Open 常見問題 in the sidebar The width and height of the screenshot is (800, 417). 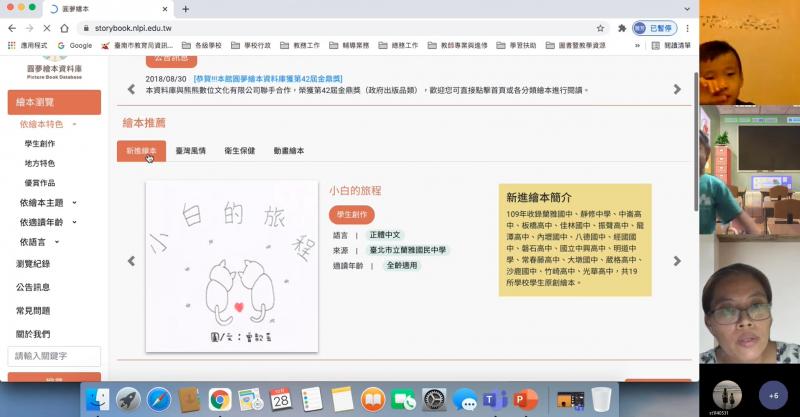click(x=33, y=311)
